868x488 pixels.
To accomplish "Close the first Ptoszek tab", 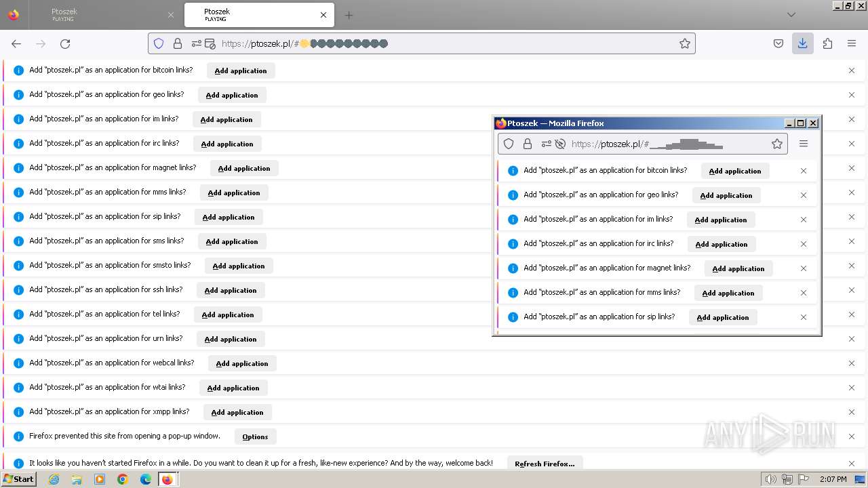I will click(x=171, y=15).
